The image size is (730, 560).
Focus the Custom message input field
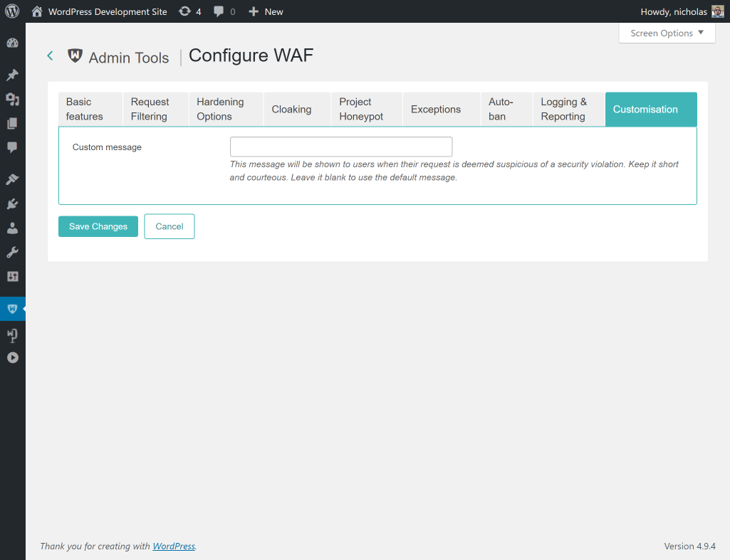click(x=341, y=147)
